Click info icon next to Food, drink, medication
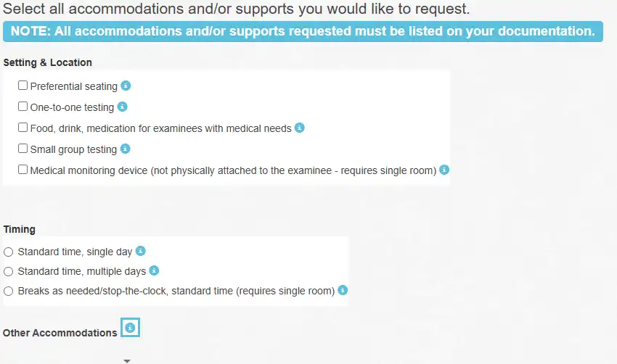This screenshot has height=364, width=617. pyautogui.click(x=300, y=128)
